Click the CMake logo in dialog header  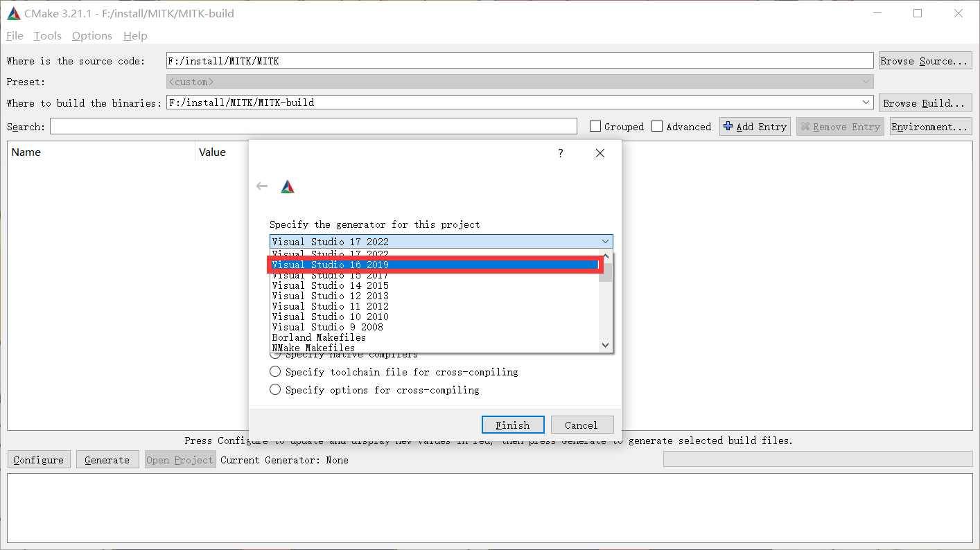pos(288,186)
